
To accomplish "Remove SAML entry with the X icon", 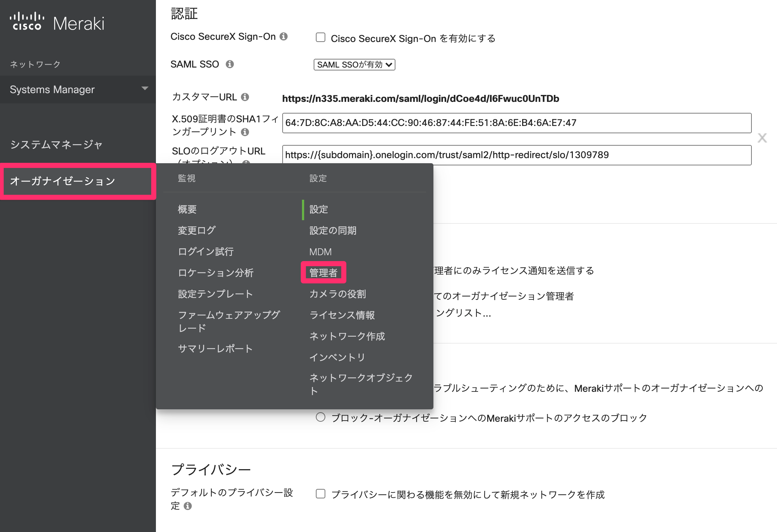I will click(762, 138).
